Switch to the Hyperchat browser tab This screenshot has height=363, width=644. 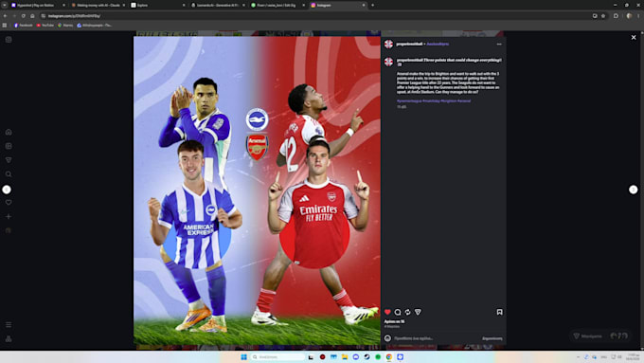(x=38, y=6)
